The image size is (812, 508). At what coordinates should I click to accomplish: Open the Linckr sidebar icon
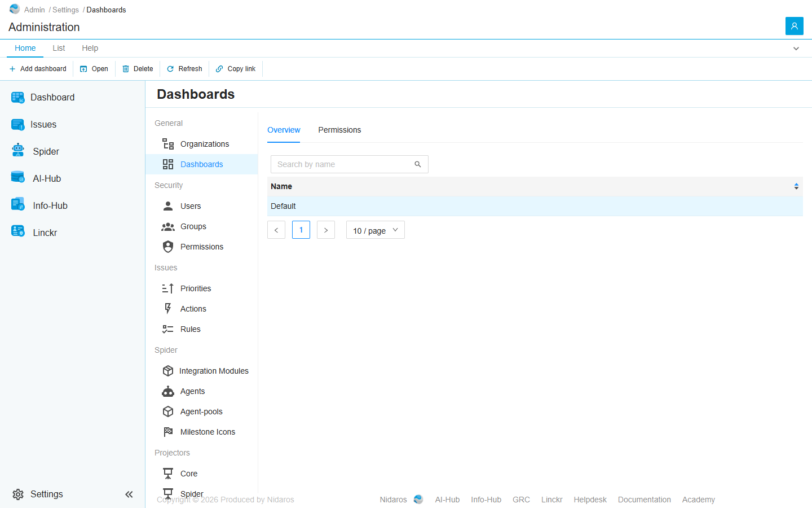tap(18, 231)
